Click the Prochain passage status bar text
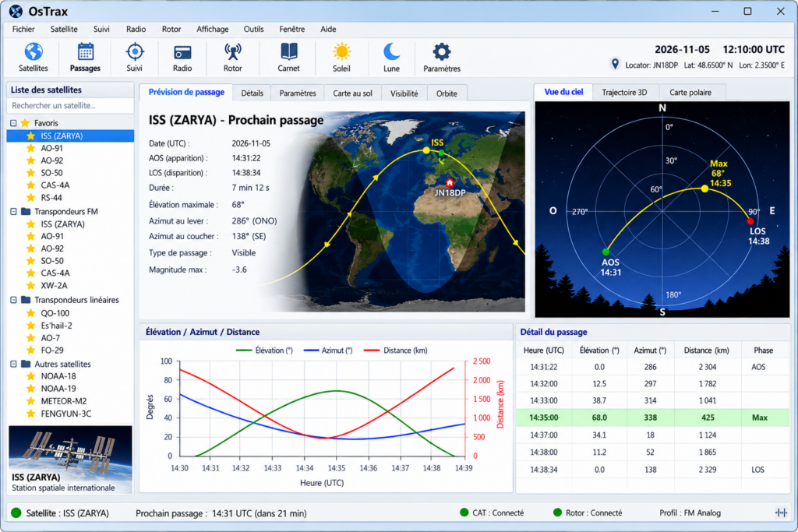 (x=221, y=513)
